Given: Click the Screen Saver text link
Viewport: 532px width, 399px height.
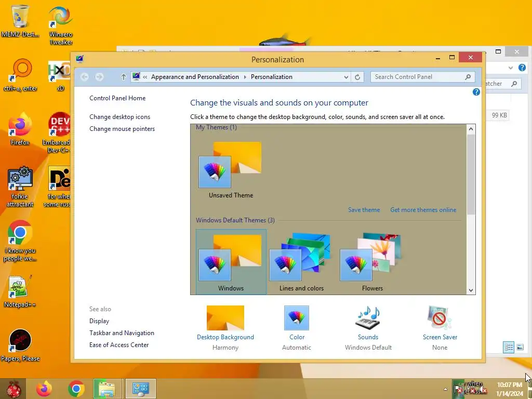Looking at the screenshot, I should point(440,337).
